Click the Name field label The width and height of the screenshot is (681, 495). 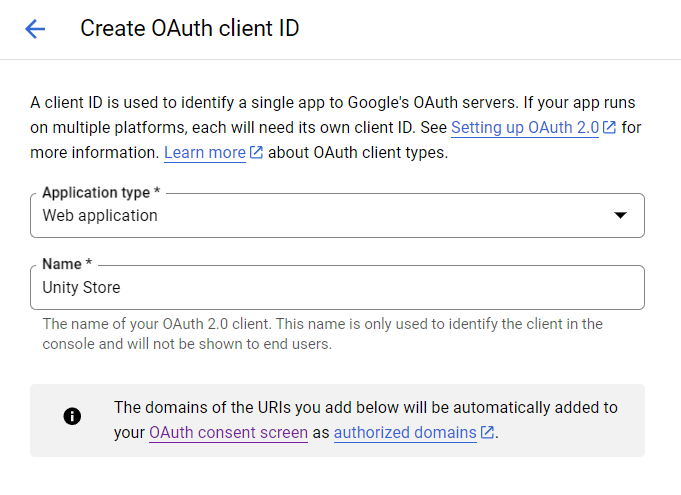click(x=66, y=265)
